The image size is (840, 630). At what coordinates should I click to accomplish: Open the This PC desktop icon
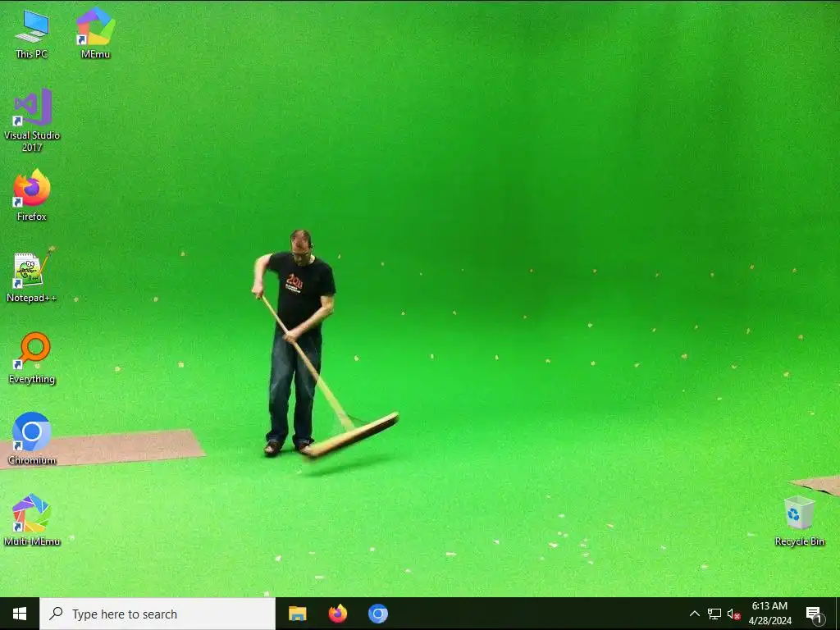point(32,33)
